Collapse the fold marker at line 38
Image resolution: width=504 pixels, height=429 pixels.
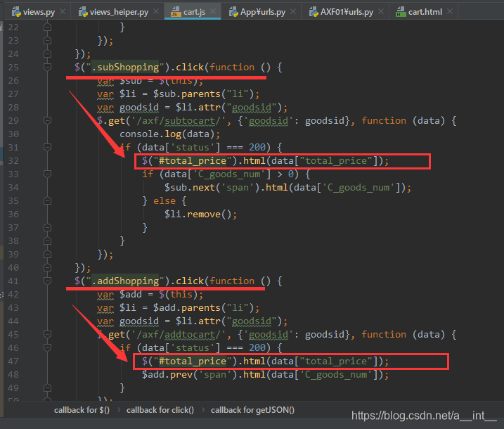click(47, 241)
